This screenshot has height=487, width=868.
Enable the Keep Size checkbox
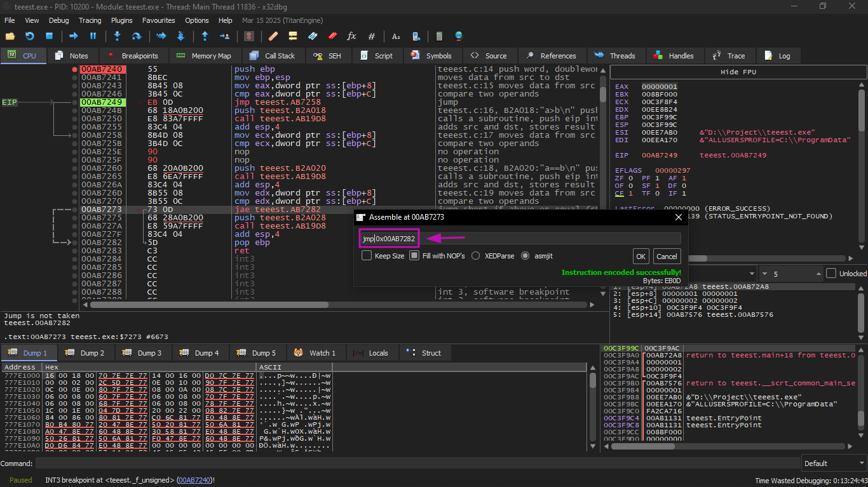point(367,256)
